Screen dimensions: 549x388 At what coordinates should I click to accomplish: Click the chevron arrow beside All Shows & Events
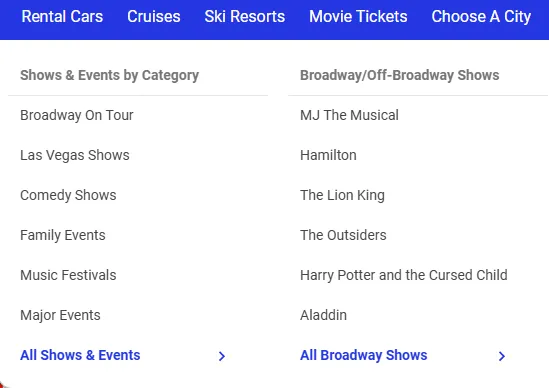coord(222,356)
